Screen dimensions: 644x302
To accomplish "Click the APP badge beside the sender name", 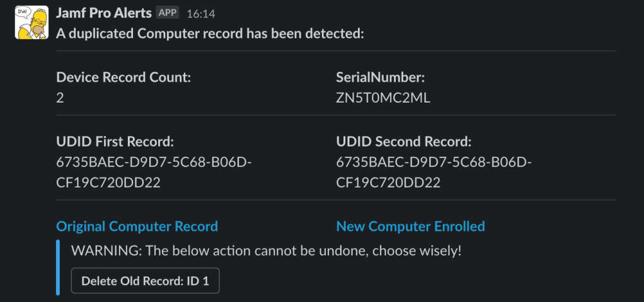I will (x=168, y=13).
